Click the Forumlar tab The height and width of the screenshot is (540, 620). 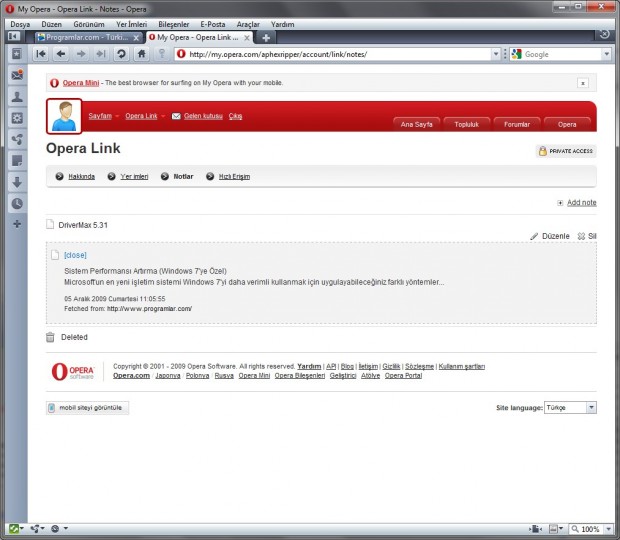click(517, 124)
